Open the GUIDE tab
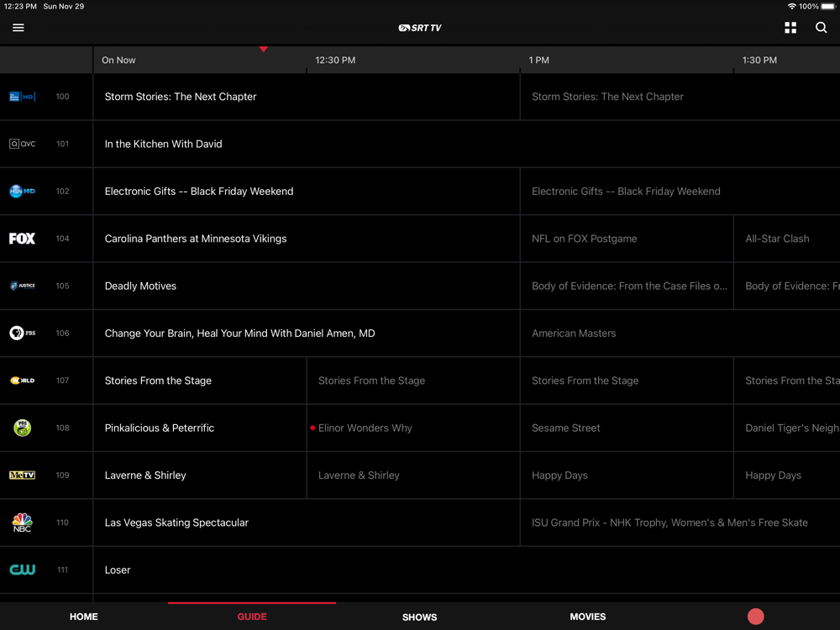This screenshot has height=630, width=840. [x=252, y=617]
